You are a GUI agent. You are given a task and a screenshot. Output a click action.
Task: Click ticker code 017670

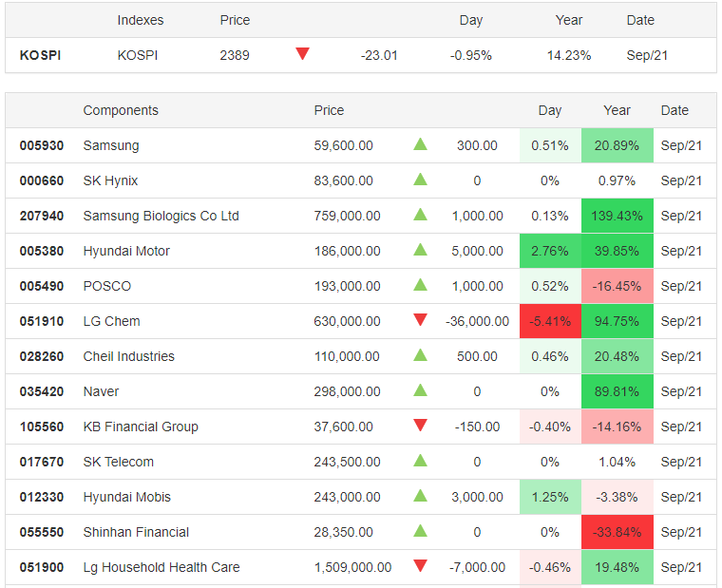(42, 462)
